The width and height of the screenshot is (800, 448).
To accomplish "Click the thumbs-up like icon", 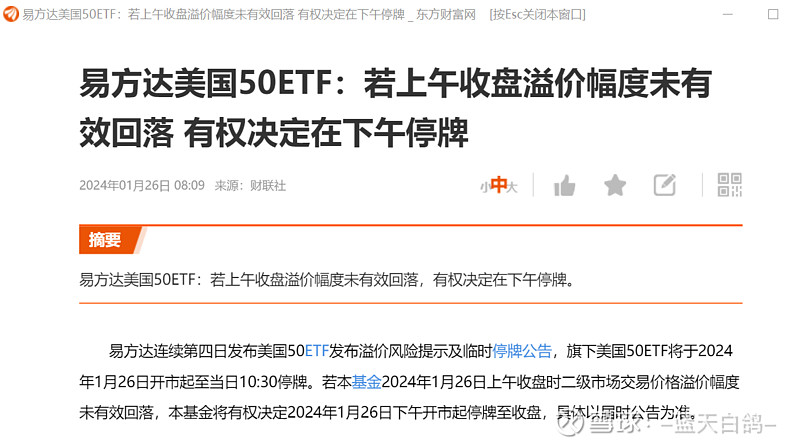I will tap(564, 185).
